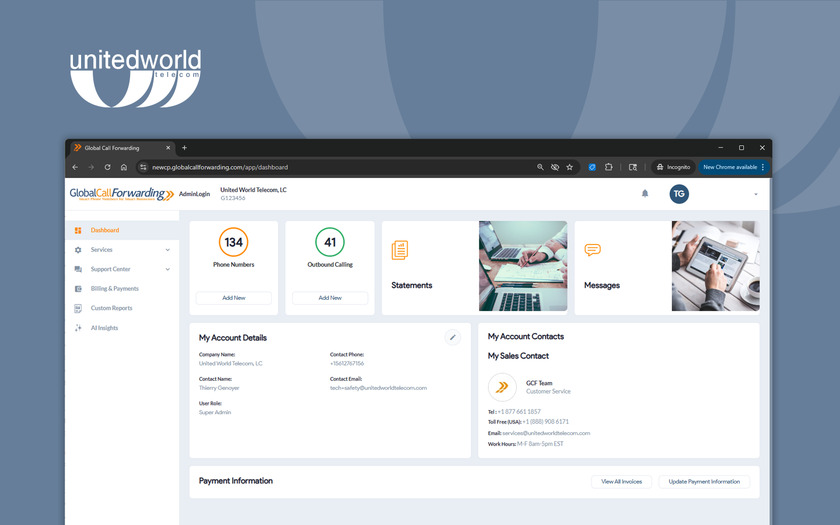Click the Services gear icon

[78, 250]
